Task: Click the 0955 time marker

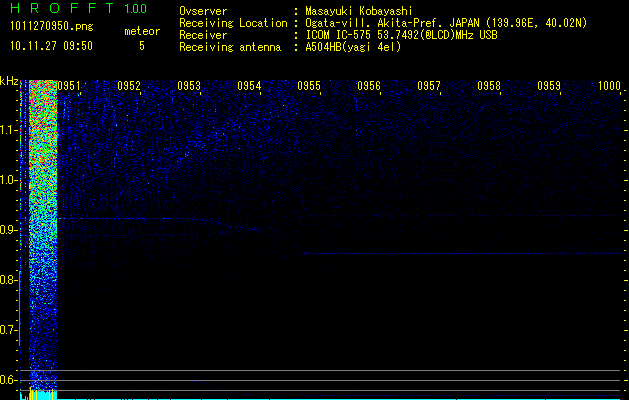Action: tap(309, 86)
